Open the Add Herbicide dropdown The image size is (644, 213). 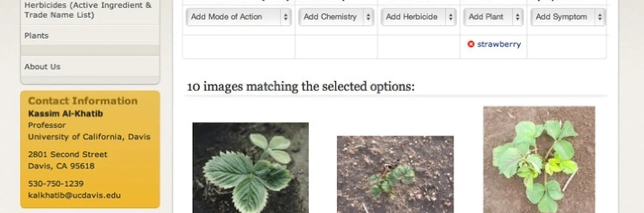(418, 17)
